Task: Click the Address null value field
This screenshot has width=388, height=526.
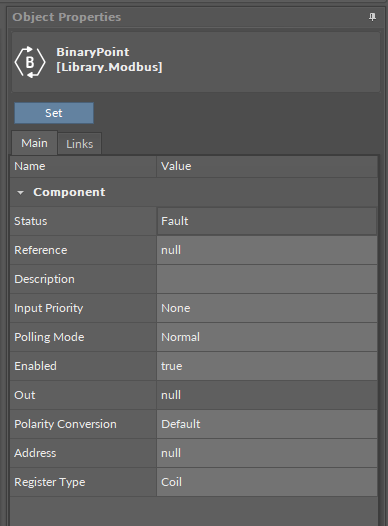Action: click(x=267, y=453)
